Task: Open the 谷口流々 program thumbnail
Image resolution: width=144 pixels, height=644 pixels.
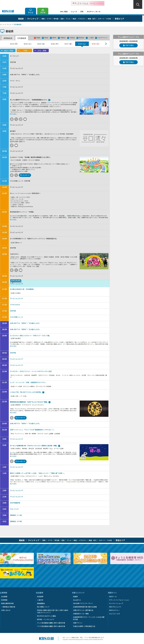Action: 94,138
